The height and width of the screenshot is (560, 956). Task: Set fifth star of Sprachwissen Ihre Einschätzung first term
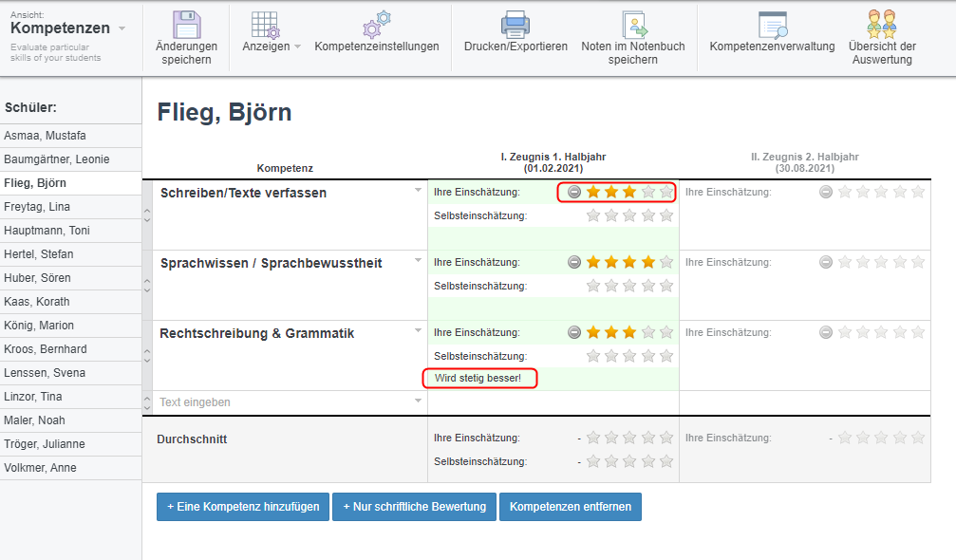666,262
